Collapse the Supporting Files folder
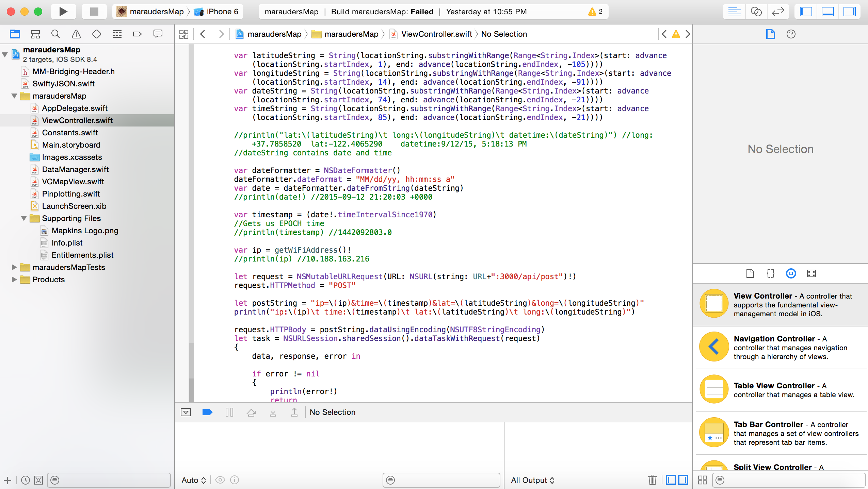Image resolution: width=868 pixels, height=489 pixels. coord(24,218)
